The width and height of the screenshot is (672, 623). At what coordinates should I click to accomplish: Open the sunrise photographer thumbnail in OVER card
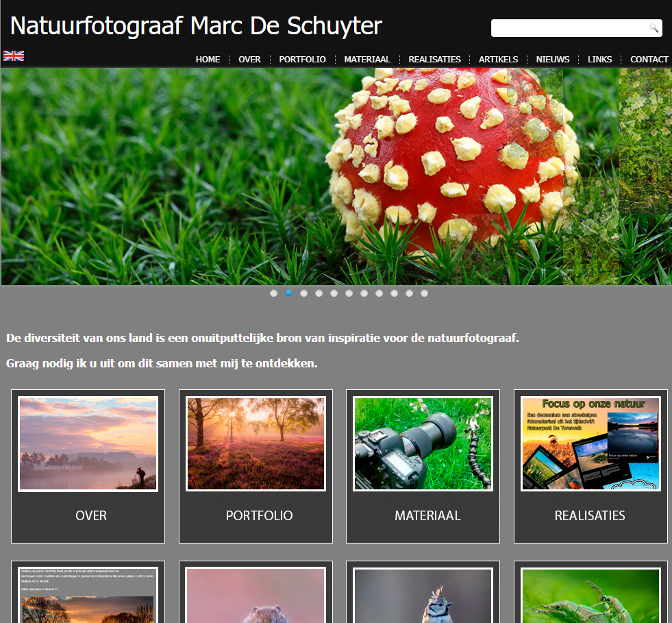click(x=88, y=443)
